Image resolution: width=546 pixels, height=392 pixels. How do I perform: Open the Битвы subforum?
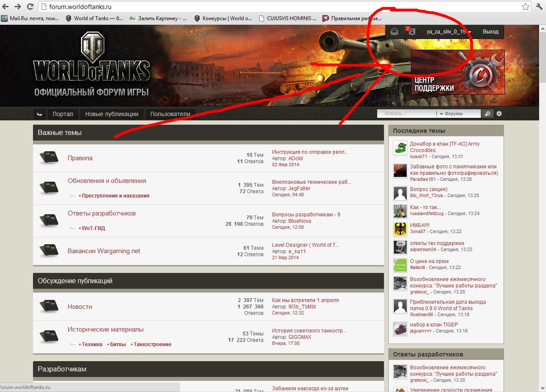[x=118, y=344]
